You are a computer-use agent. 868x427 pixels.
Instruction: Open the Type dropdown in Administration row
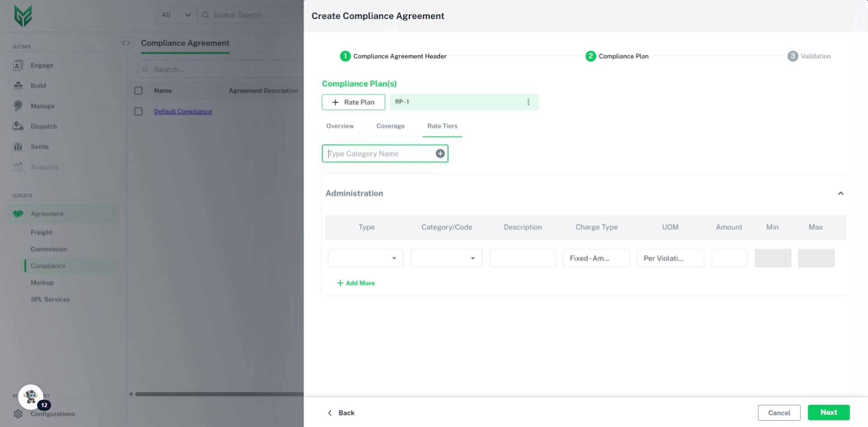coord(366,258)
